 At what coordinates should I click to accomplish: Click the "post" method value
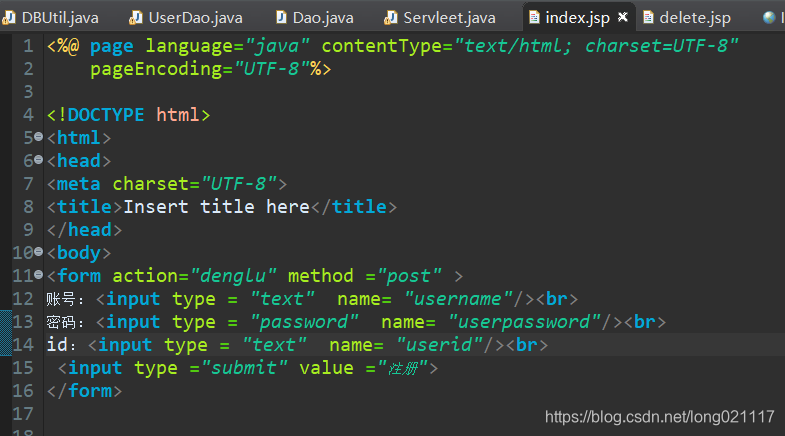pyautogui.click(x=410, y=276)
